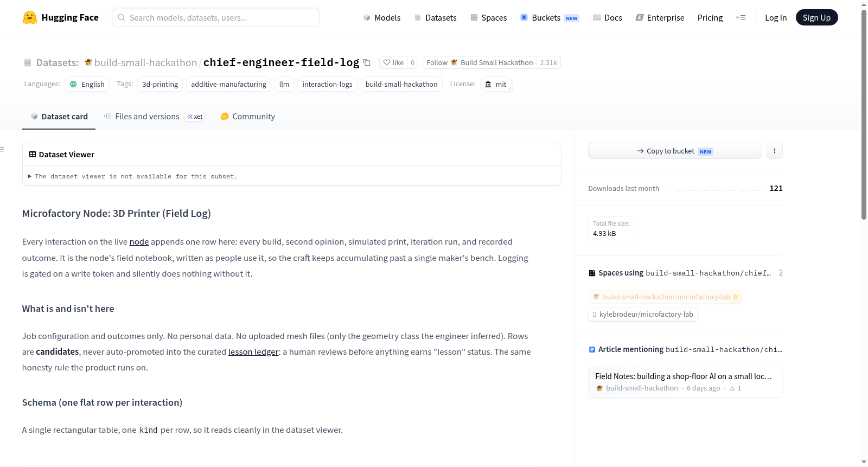
Task: Open the Models page
Action: click(382, 17)
